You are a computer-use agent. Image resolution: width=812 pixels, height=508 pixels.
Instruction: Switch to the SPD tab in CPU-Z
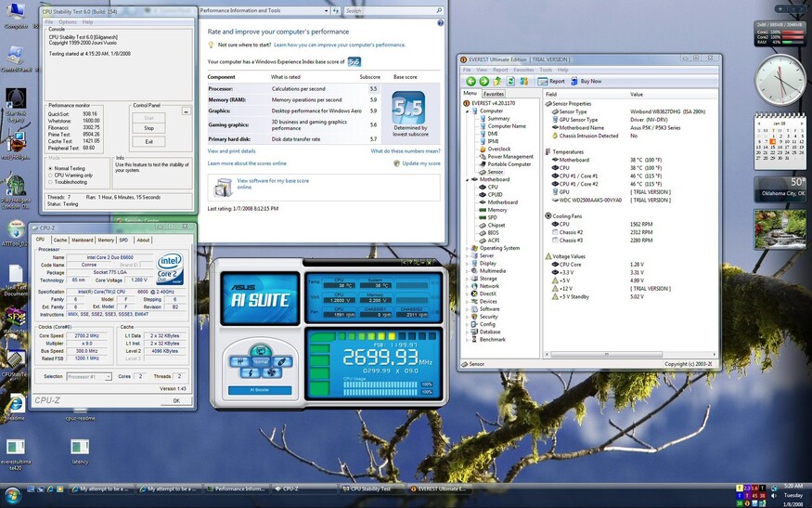(x=123, y=240)
